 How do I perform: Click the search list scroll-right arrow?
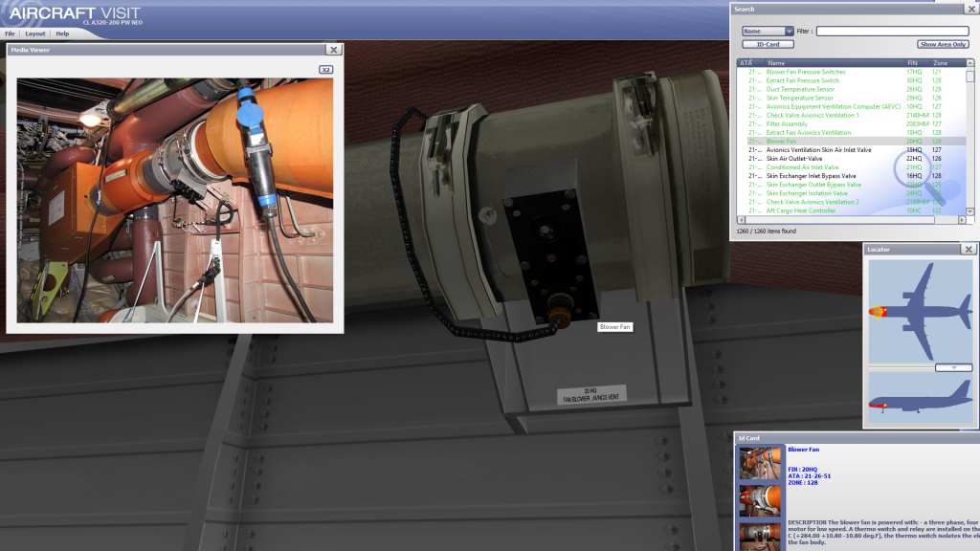tap(962, 220)
